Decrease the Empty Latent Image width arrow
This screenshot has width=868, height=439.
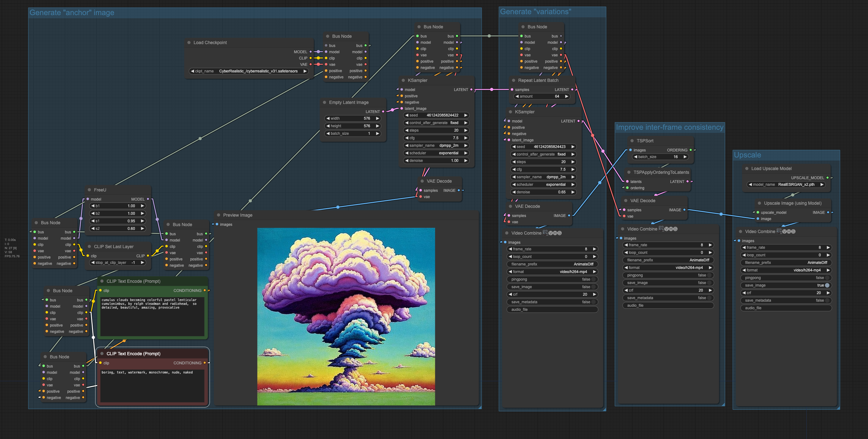328,118
